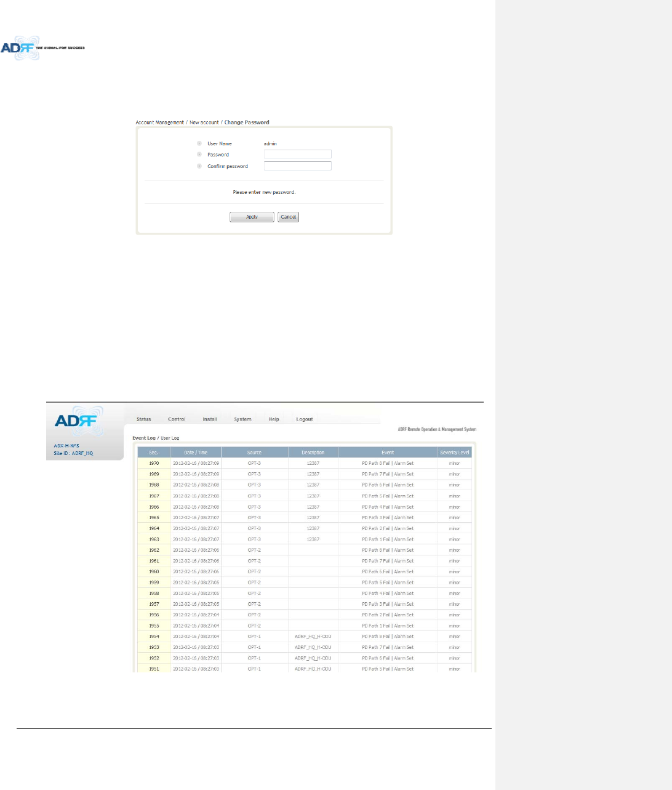Switch to the Event Log view

tap(144, 438)
